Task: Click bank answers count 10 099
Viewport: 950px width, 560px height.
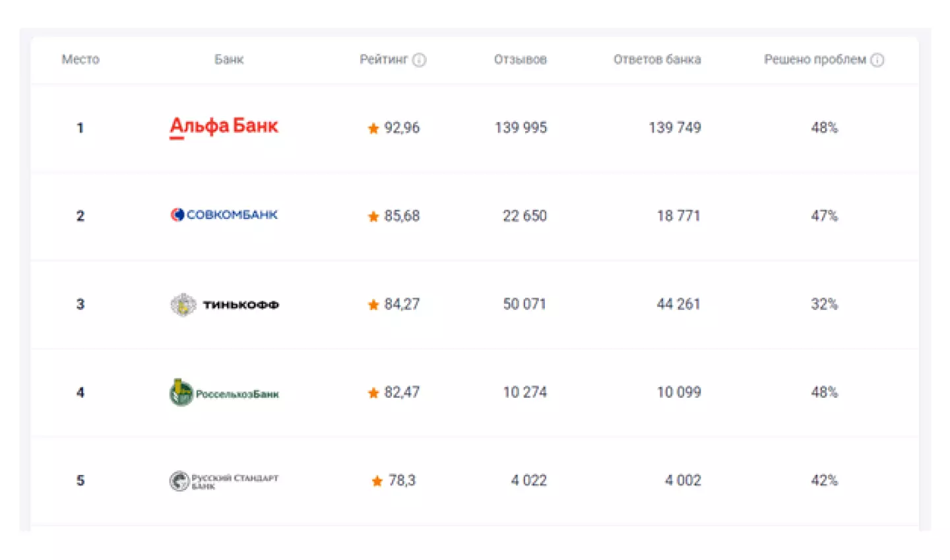Action: point(679,392)
